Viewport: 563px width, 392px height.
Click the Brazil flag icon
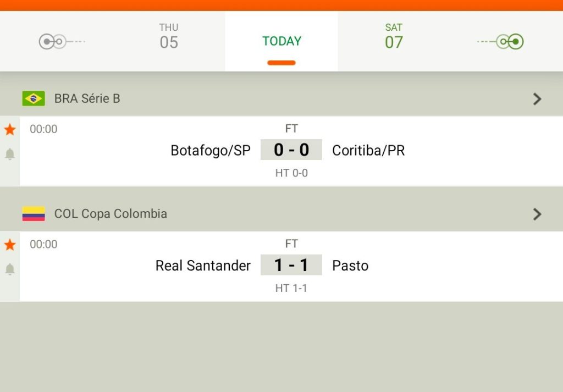click(34, 98)
